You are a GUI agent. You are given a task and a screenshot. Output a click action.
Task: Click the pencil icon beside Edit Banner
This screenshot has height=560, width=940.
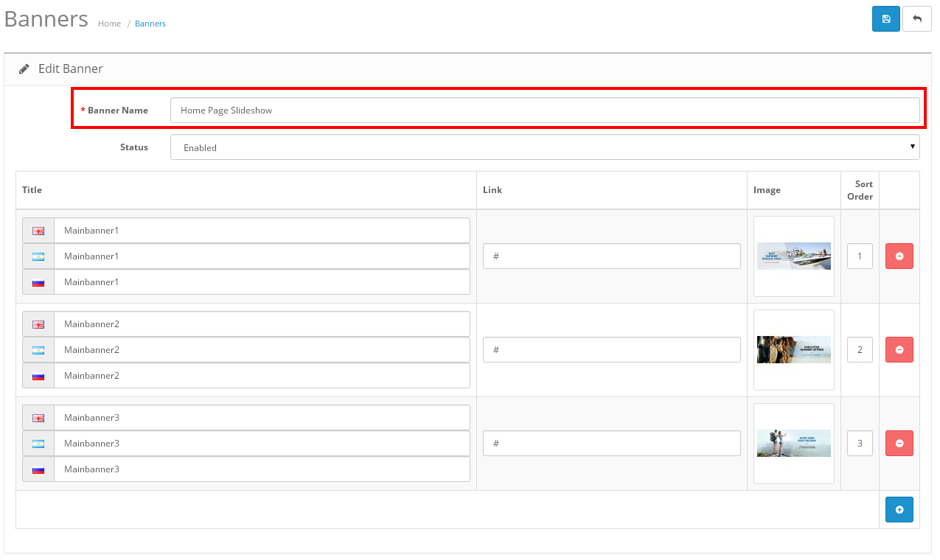[24, 69]
